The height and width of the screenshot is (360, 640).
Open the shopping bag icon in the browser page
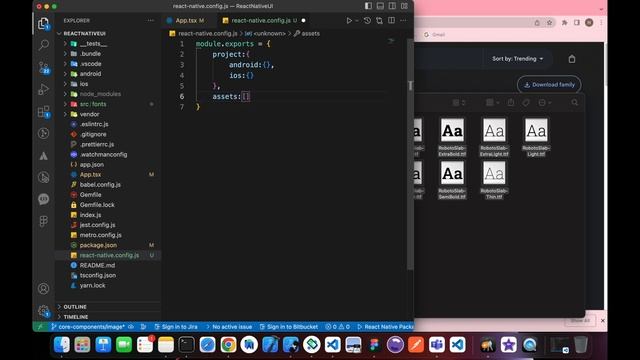(571, 59)
